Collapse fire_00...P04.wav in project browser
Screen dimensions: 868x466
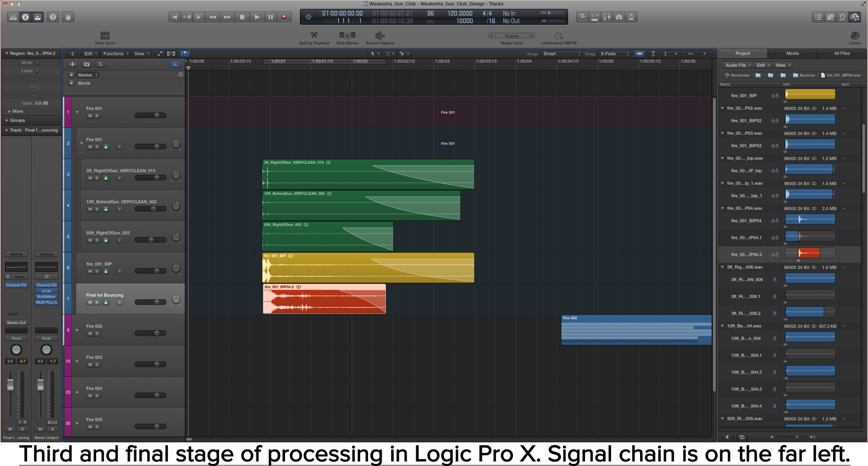722,208
